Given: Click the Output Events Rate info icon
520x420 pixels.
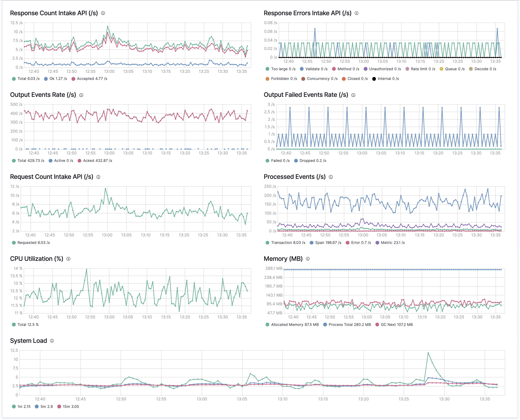Looking at the screenshot, I should (81, 95).
